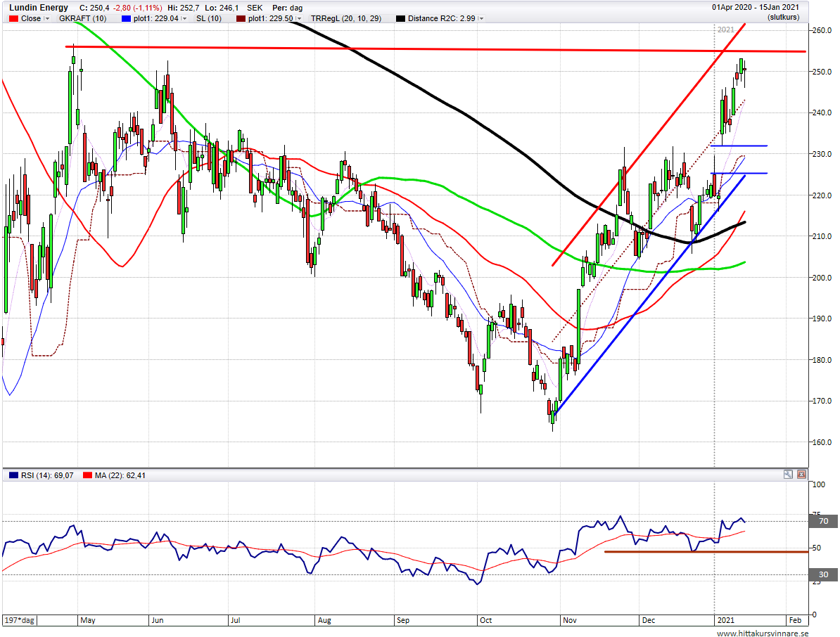Viewport: 840px width, 637px height.
Task: Click the 160.0 price axis label
Action: 822,442
